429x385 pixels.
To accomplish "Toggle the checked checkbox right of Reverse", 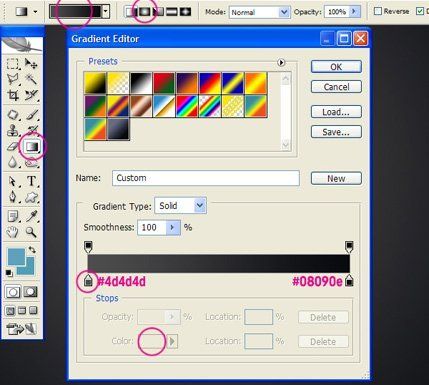I will click(420, 11).
